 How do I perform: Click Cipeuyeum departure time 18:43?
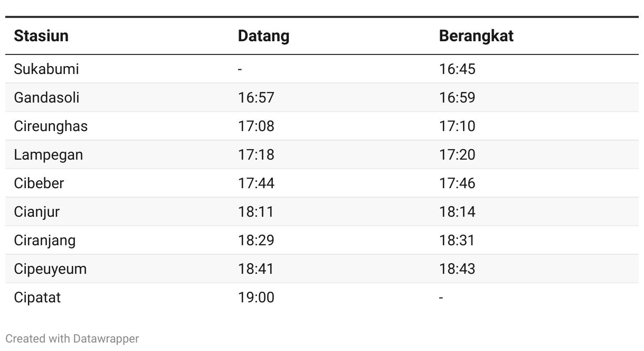click(x=457, y=269)
